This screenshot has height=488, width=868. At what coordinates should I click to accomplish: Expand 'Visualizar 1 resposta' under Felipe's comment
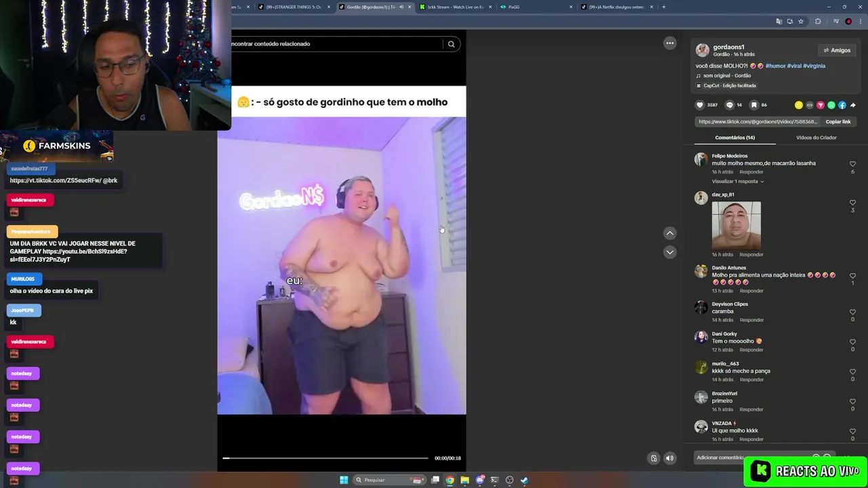coord(738,182)
